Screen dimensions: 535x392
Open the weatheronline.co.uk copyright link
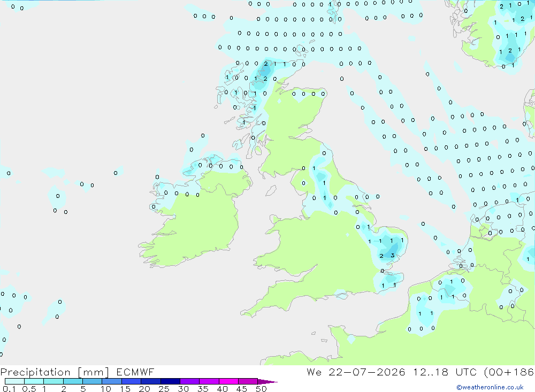[490, 387]
